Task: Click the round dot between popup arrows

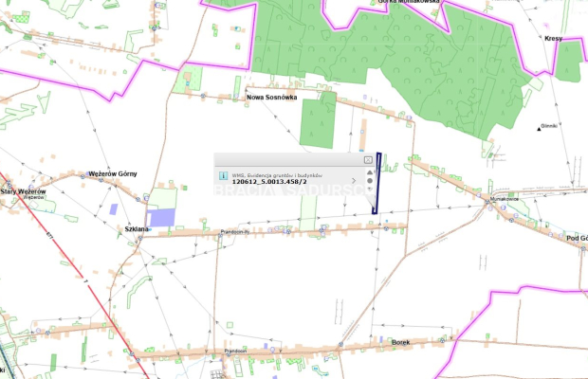Action: [370, 180]
